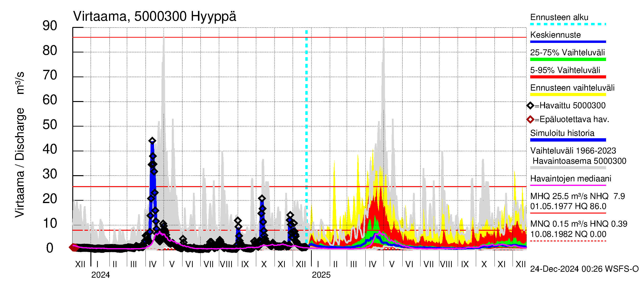Click the month label 'IV' under 2024

coord(152,264)
